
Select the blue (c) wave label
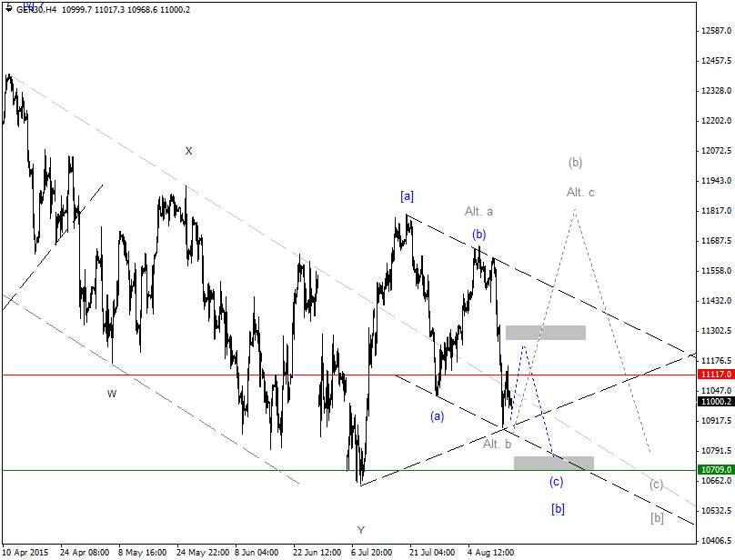(556, 481)
